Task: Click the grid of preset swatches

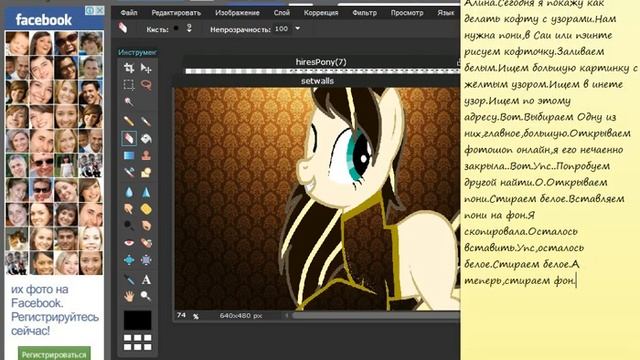Action: point(138,342)
